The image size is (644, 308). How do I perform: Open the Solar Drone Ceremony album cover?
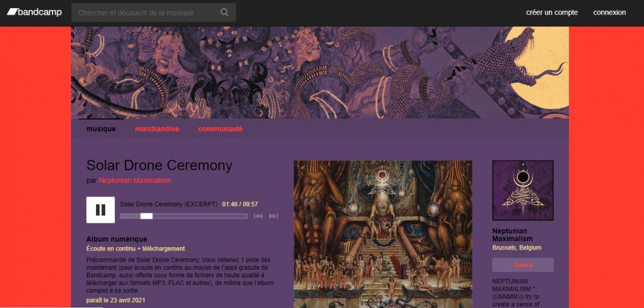click(383, 234)
